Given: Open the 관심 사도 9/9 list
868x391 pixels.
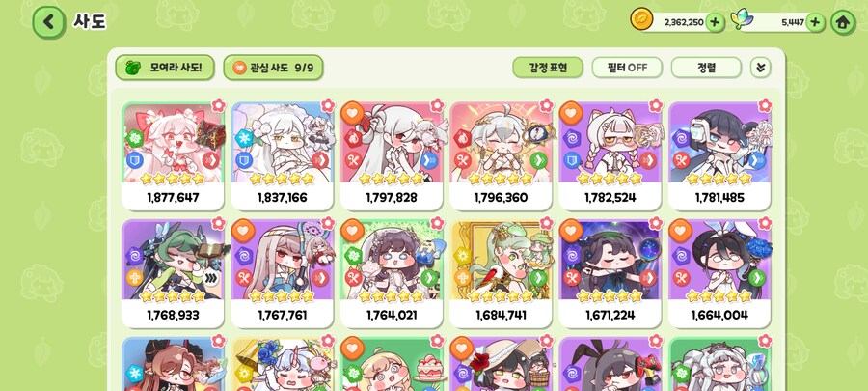Looking at the screenshot, I should [274, 68].
